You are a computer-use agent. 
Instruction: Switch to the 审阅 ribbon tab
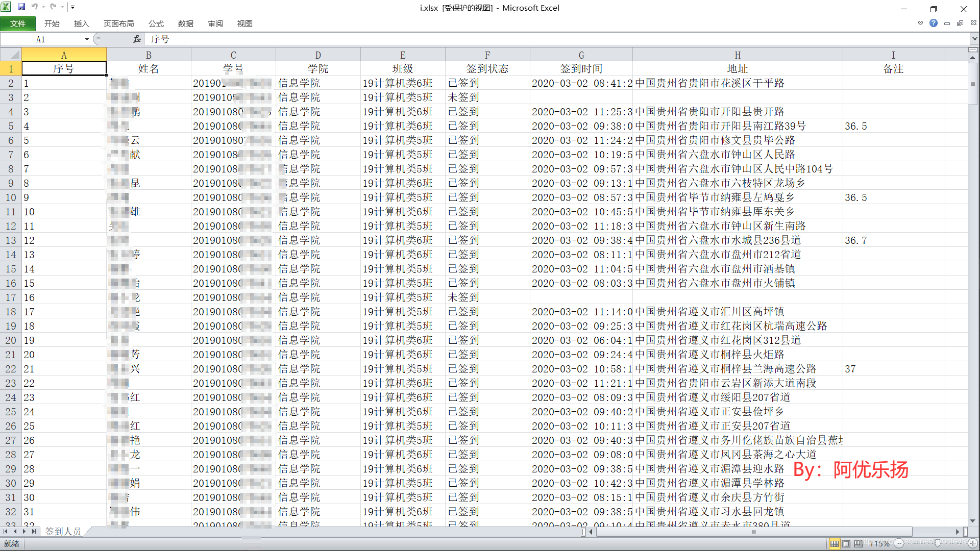coord(215,23)
